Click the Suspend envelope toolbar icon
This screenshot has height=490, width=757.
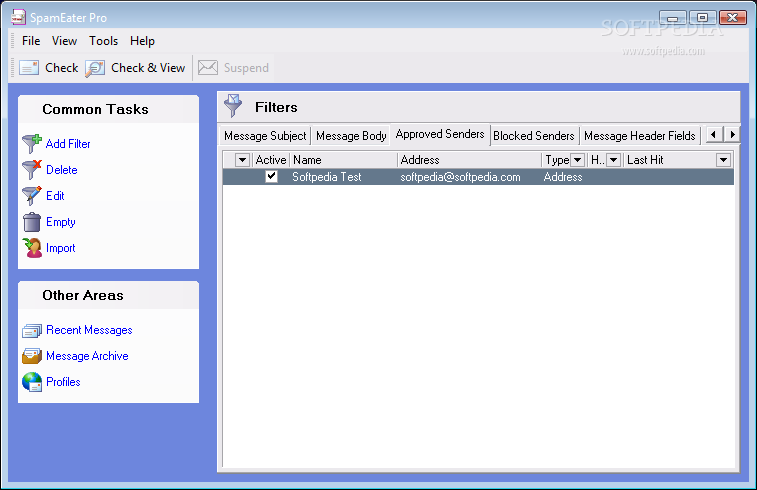click(208, 68)
